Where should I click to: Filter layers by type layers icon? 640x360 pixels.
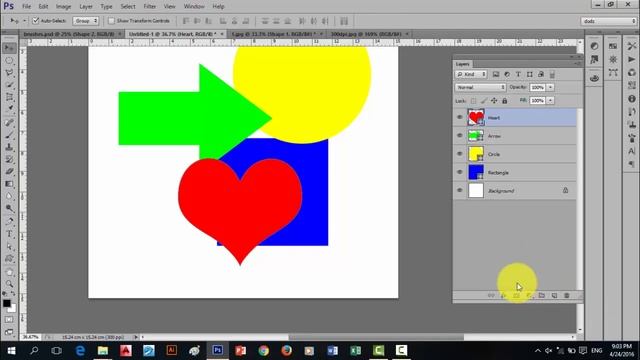[518, 74]
